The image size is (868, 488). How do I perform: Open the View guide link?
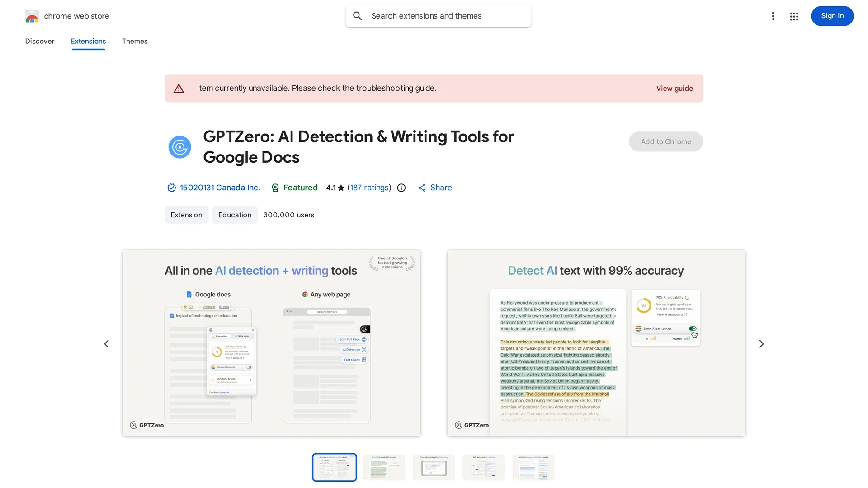coord(675,89)
